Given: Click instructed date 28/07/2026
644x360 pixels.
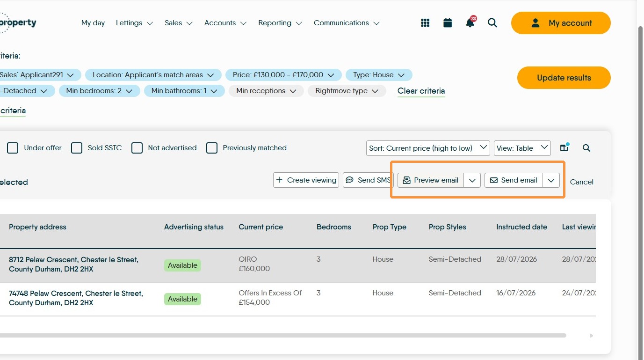Looking at the screenshot, I should (x=517, y=259).
